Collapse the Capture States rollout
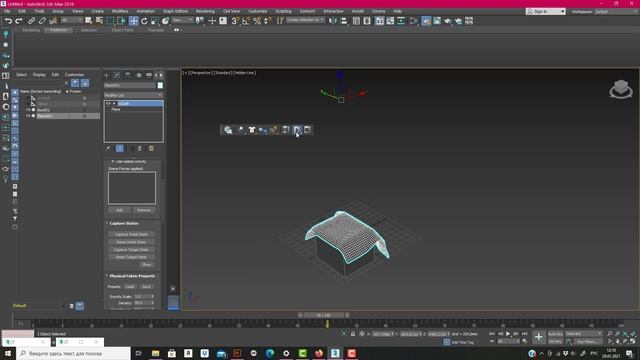Viewport: 640px width, 360px height. [x=124, y=224]
